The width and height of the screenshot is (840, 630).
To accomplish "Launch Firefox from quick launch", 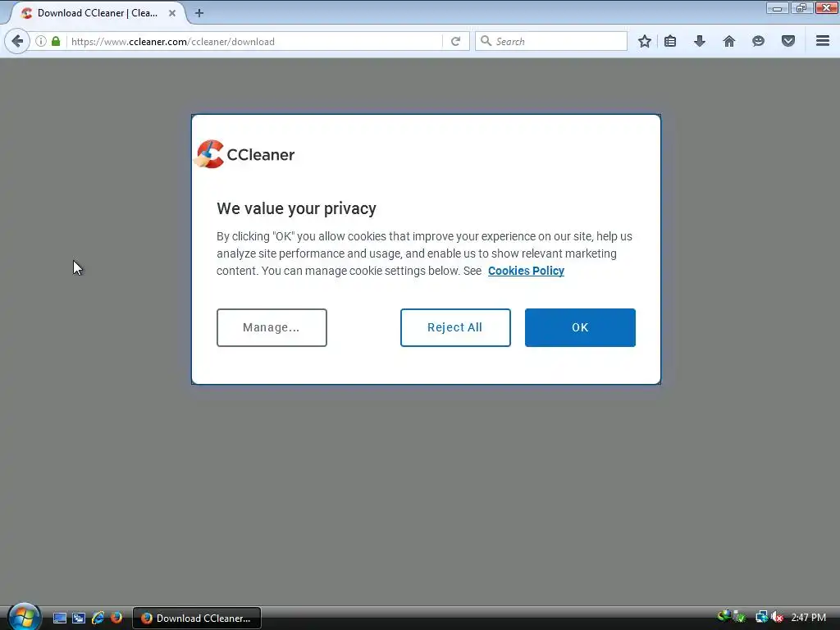I will (x=116, y=619).
